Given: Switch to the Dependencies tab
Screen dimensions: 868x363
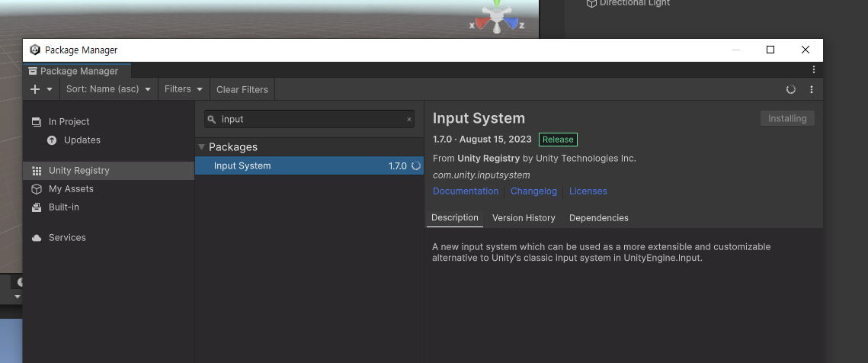Looking at the screenshot, I should (598, 218).
